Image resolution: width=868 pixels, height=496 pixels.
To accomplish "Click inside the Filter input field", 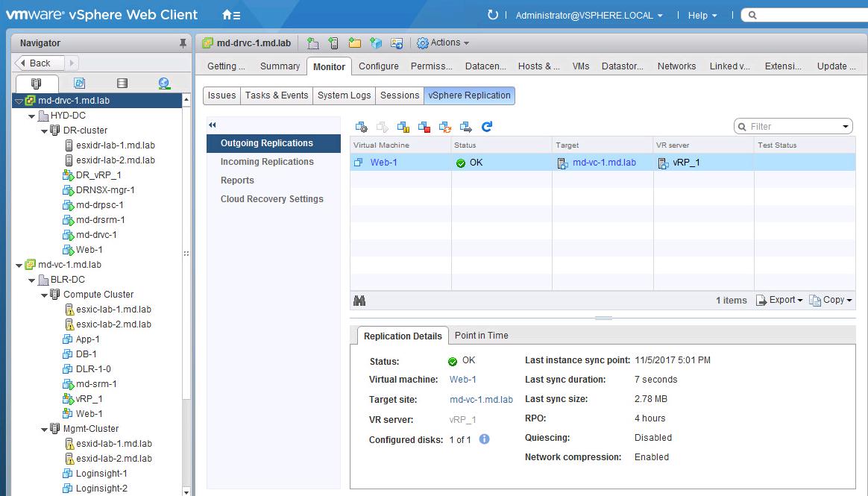I will point(792,127).
